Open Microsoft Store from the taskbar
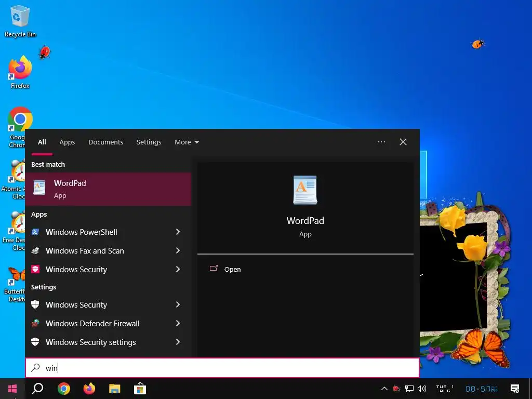532x399 pixels. pyautogui.click(x=140, y=389)
